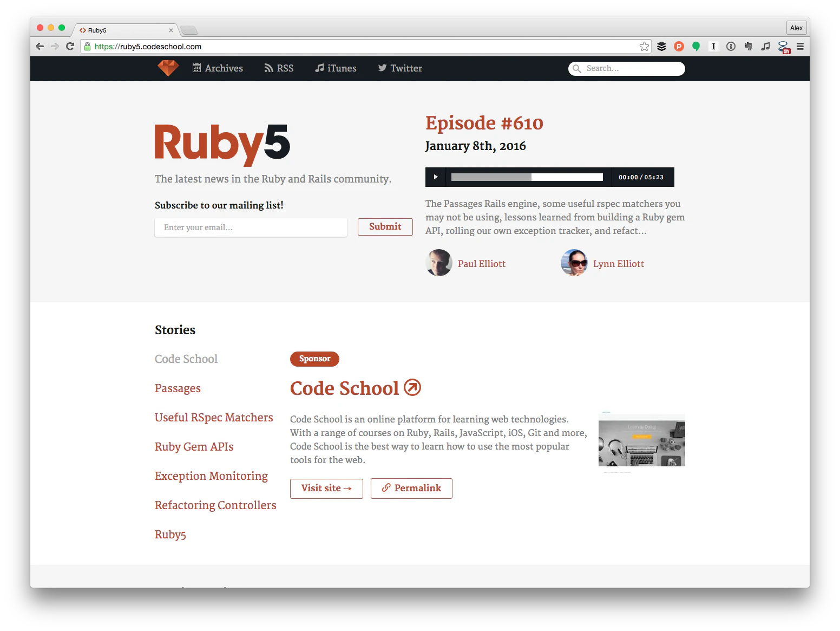
Task: Click the green balloon extension icon
Action: [696, 47]
